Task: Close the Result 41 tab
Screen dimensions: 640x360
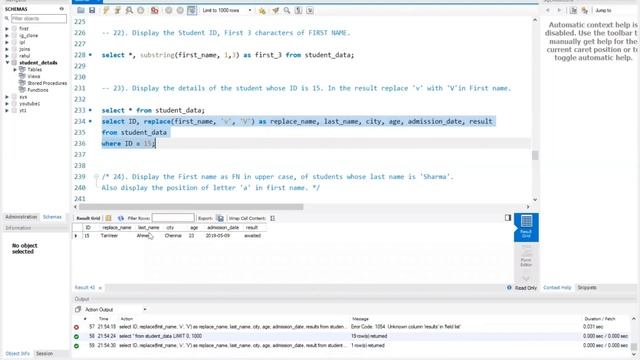Action: pyautogui.click(x=100, y=288)
